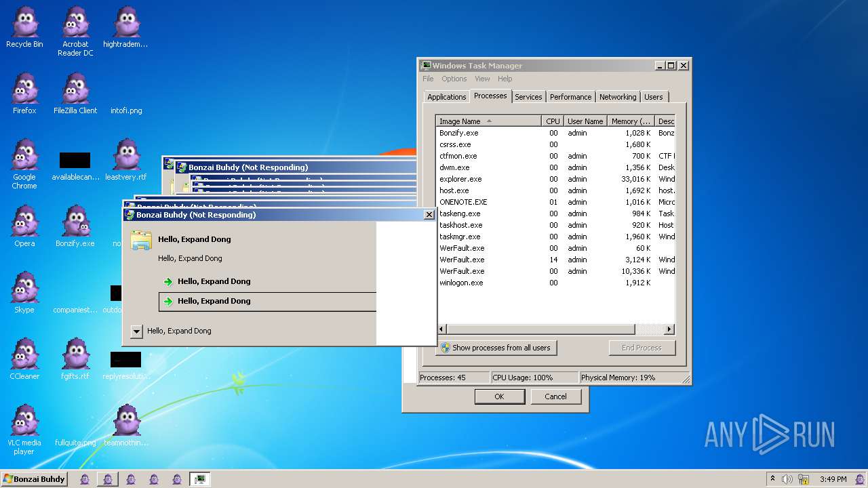868x488 pixels.
Task: Open the CCleaner desktop icon
Action: coord(24,359)
